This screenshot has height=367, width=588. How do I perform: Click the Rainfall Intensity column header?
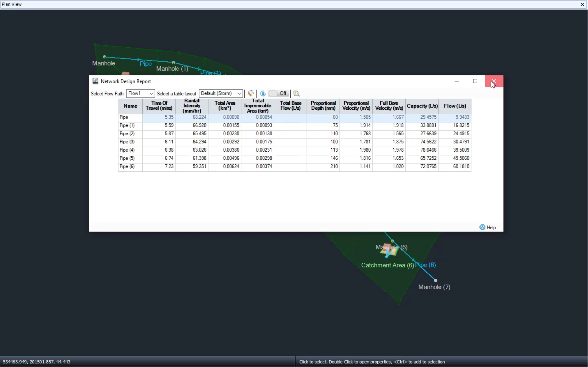click(192, 106)
